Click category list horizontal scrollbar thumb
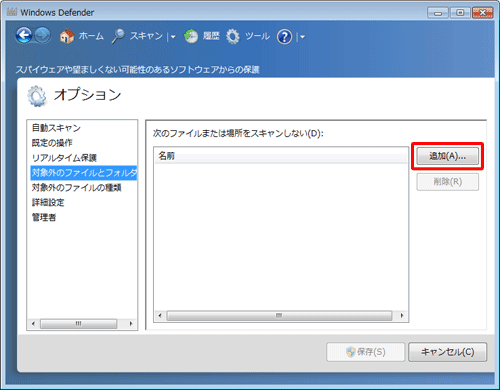Screen dimensions: 500x390 79,324
